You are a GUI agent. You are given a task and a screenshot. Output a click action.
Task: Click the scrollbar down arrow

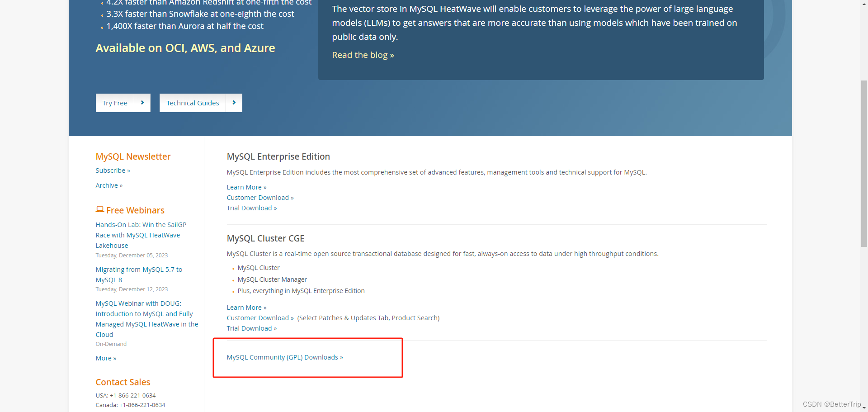[864, 408]
